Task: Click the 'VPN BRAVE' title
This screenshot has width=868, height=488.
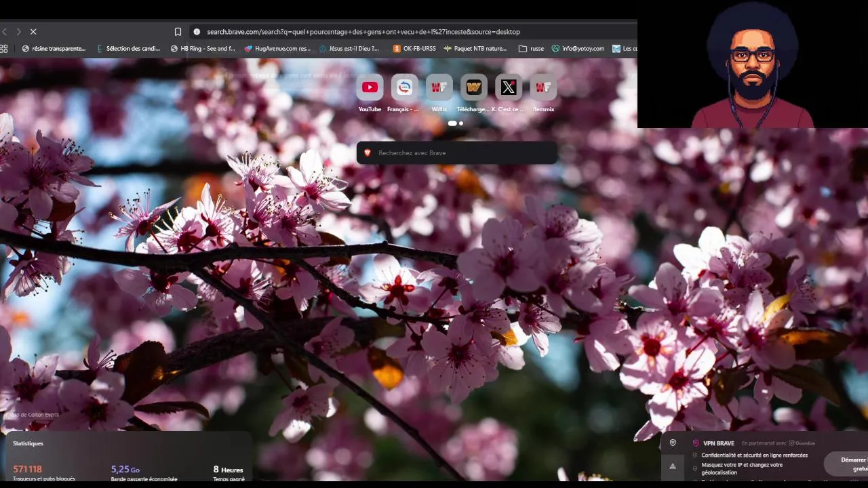Action: click(x=718, y=443)
